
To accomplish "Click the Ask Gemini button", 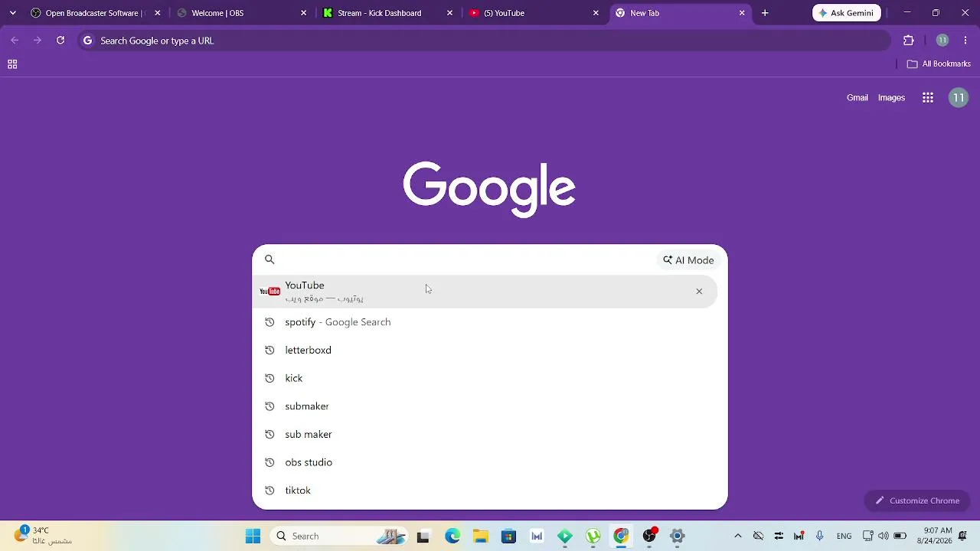I will [x=847, y=13].
